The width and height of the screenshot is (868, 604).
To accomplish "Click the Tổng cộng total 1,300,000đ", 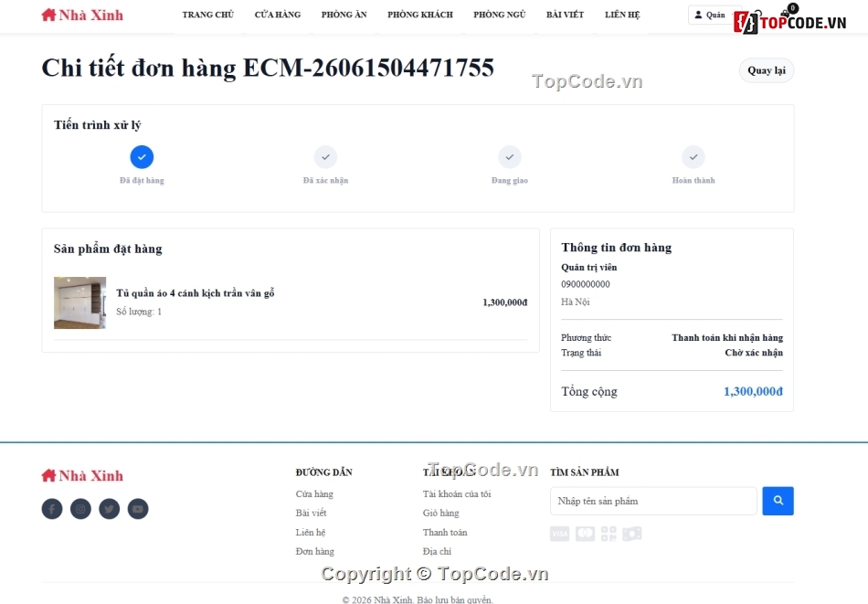I will pos(754,391).
